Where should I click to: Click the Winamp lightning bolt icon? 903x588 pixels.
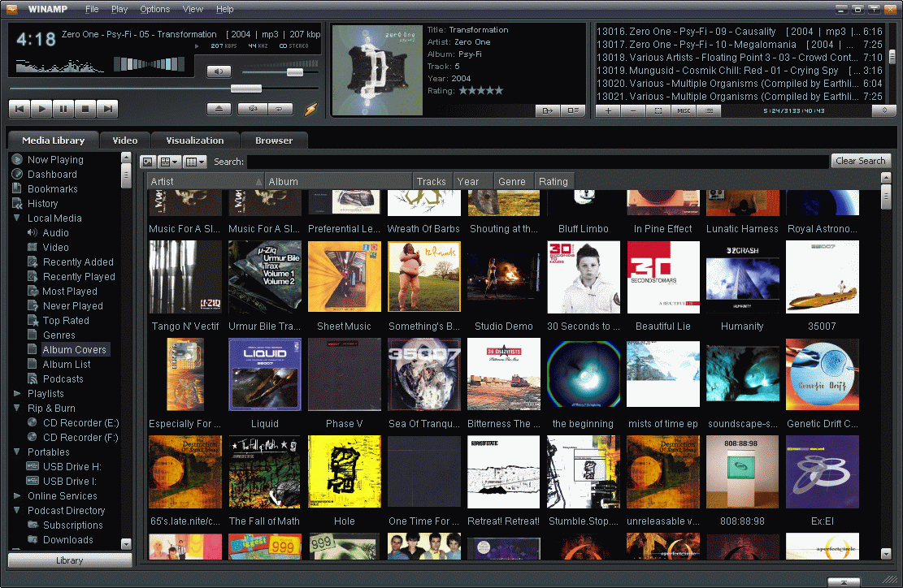(310, 109)
